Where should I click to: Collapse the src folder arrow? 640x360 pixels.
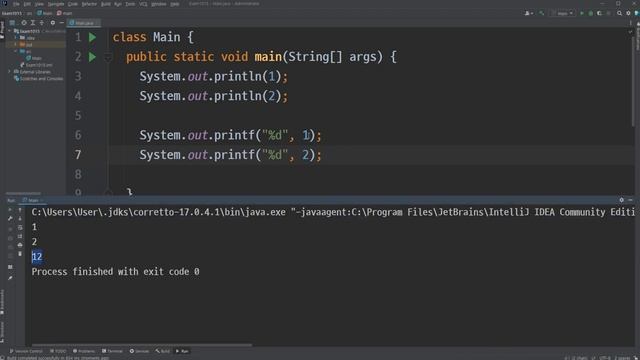click(16, 51)
